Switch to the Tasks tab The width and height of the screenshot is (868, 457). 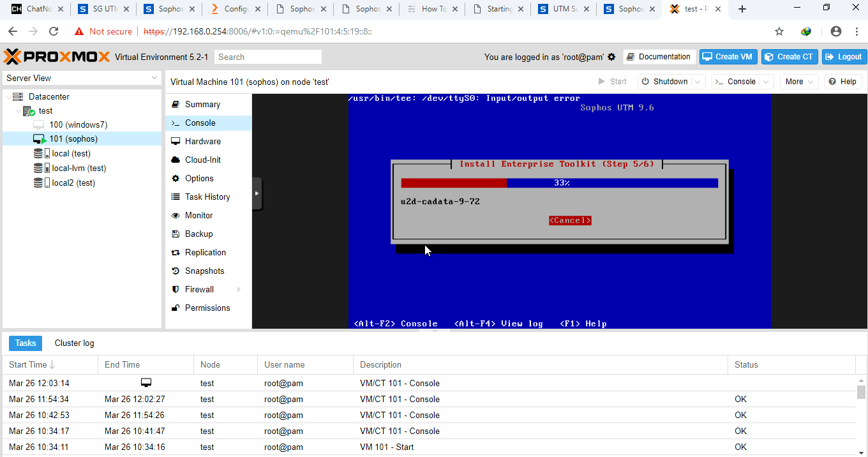(x=26, y=343)
